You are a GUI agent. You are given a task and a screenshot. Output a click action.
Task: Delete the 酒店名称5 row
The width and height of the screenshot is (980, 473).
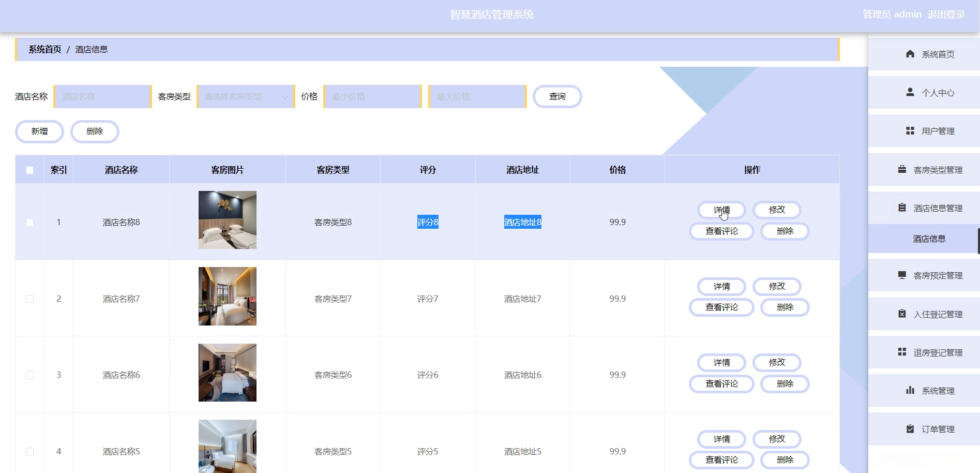tap(785, 460)
